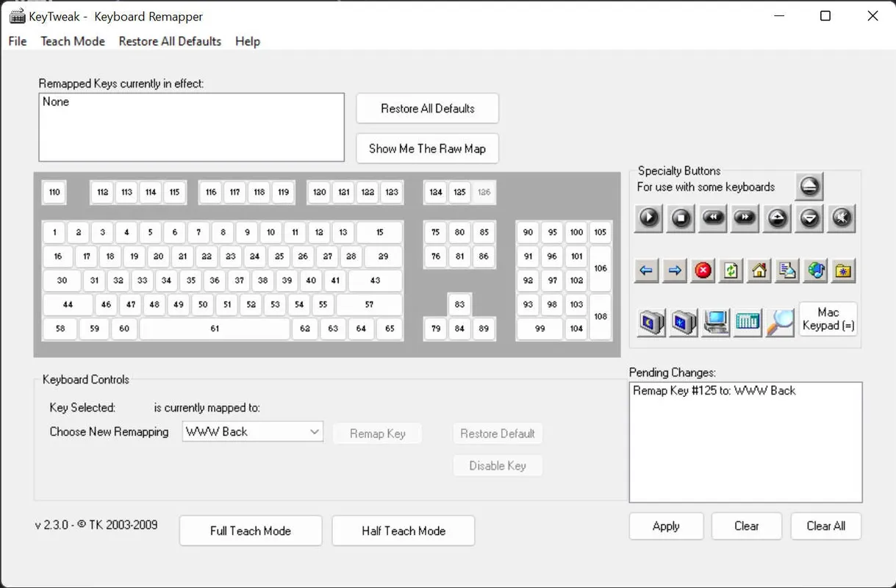Click the Disable Key button
Image resolution: width=896 pixels, height=588 pixels.
click(x=498, y=465)
